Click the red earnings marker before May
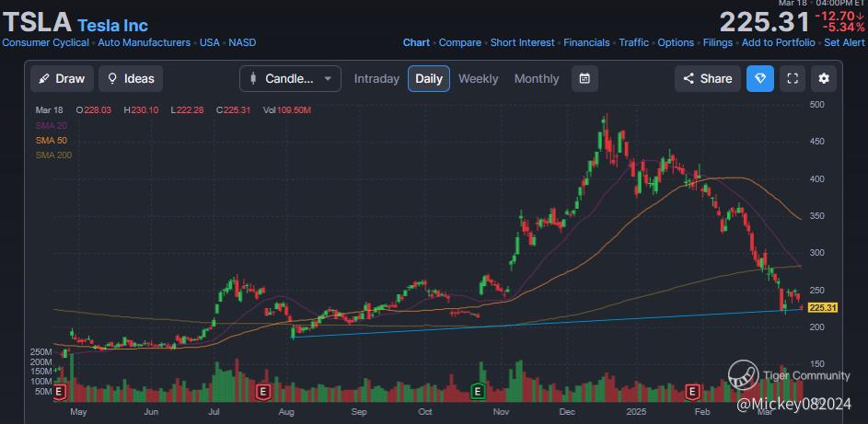 pyautogui.click(x=61, y=391)
